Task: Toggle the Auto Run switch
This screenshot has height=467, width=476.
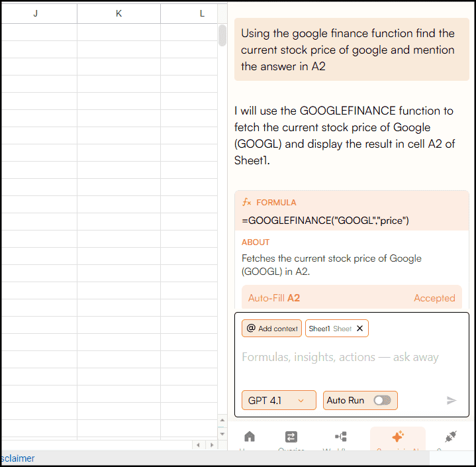Action: tap(382, 401)
